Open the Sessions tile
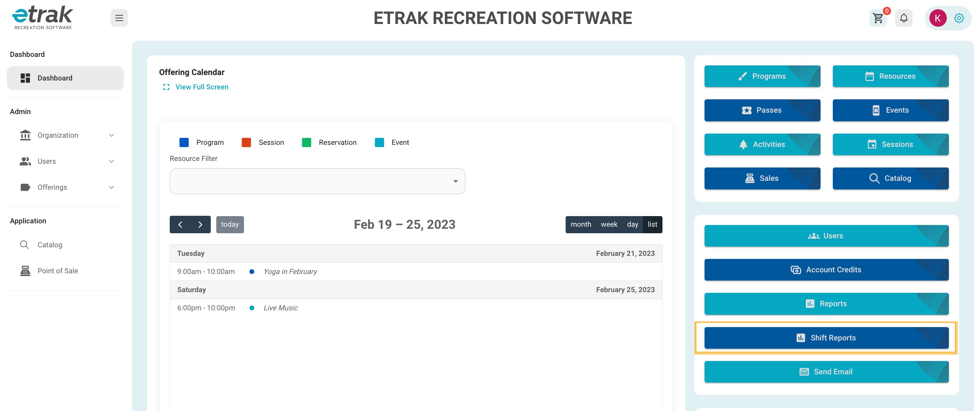The image size is (980, 411). pos(891,145)
